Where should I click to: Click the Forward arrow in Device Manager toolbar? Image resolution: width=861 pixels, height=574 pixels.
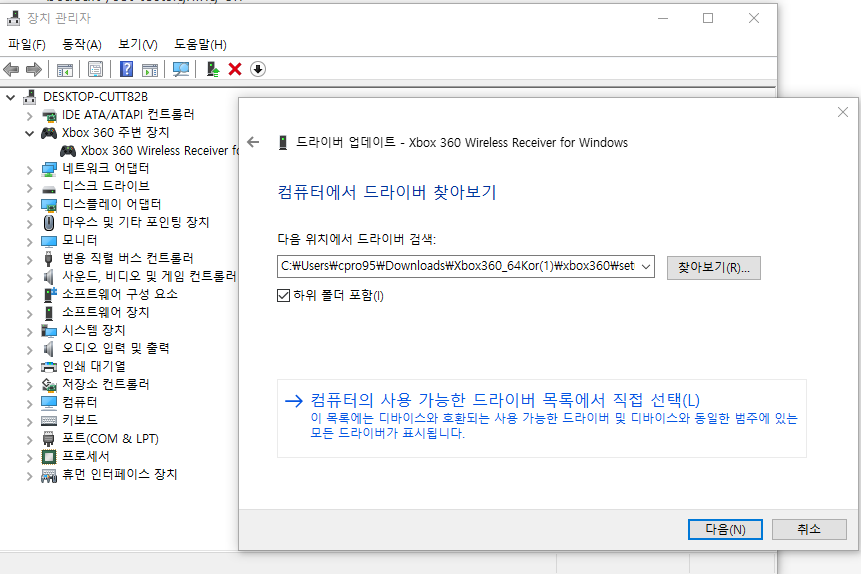(x=34, y=69)
